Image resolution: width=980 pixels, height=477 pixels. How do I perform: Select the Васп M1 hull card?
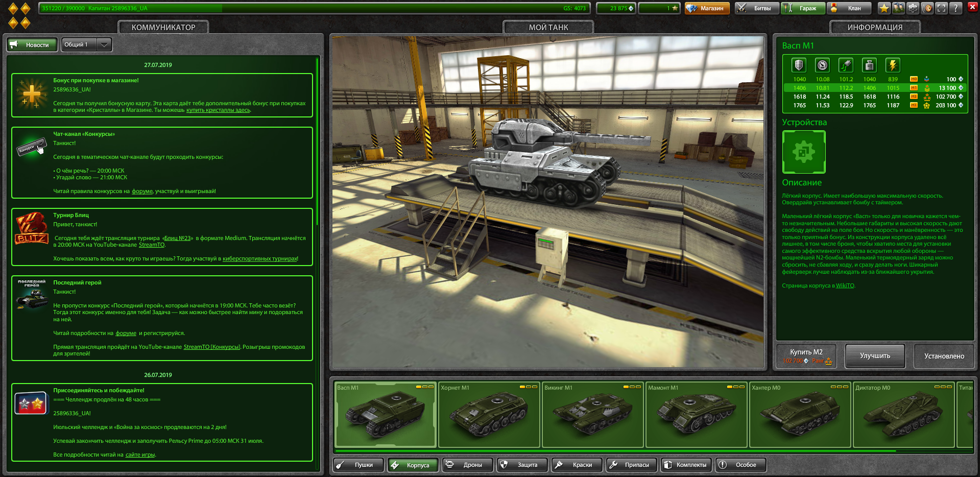(385, 415)
